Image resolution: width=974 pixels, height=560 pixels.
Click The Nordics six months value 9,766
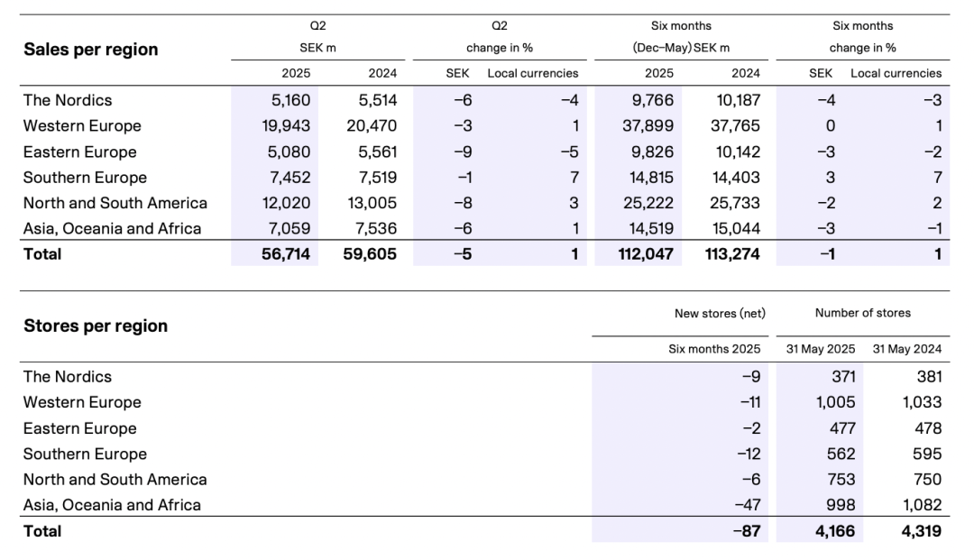point(652,101)
